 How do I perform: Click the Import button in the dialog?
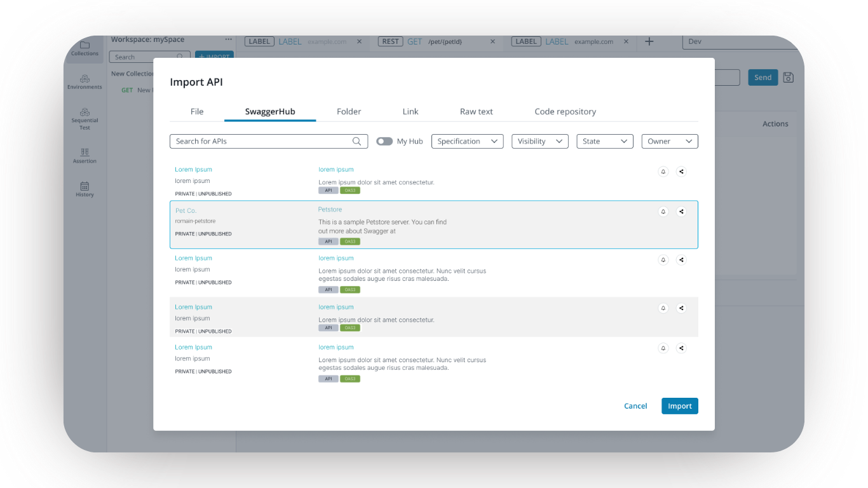click(680, 406)
